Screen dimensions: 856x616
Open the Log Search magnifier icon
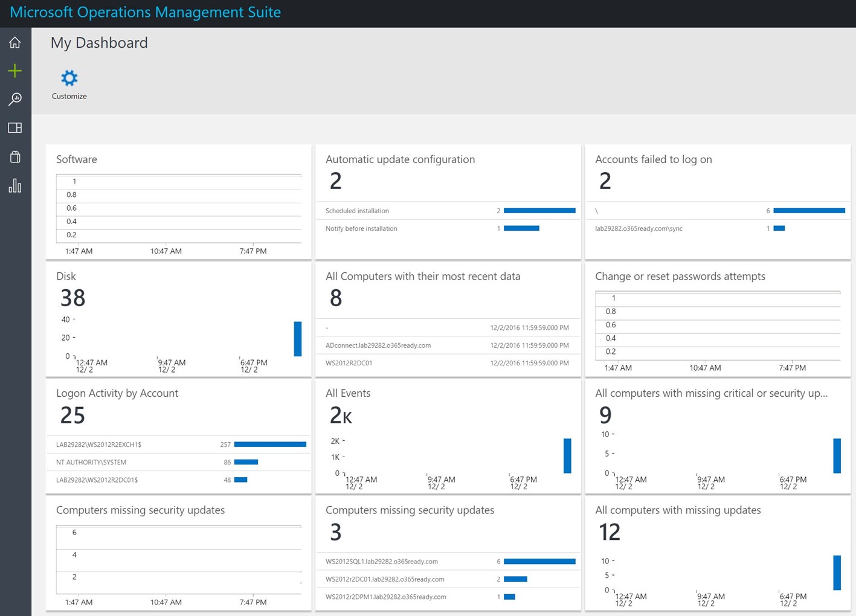(x=15, y=99)
